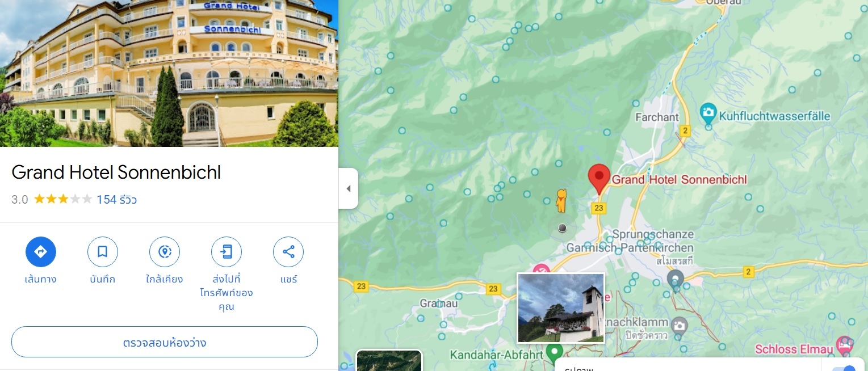Click the check availability (ตรวจสอบห้องว่าง) button
The image size is (868, 371).
pyautogui.click(x=165, y=342)
